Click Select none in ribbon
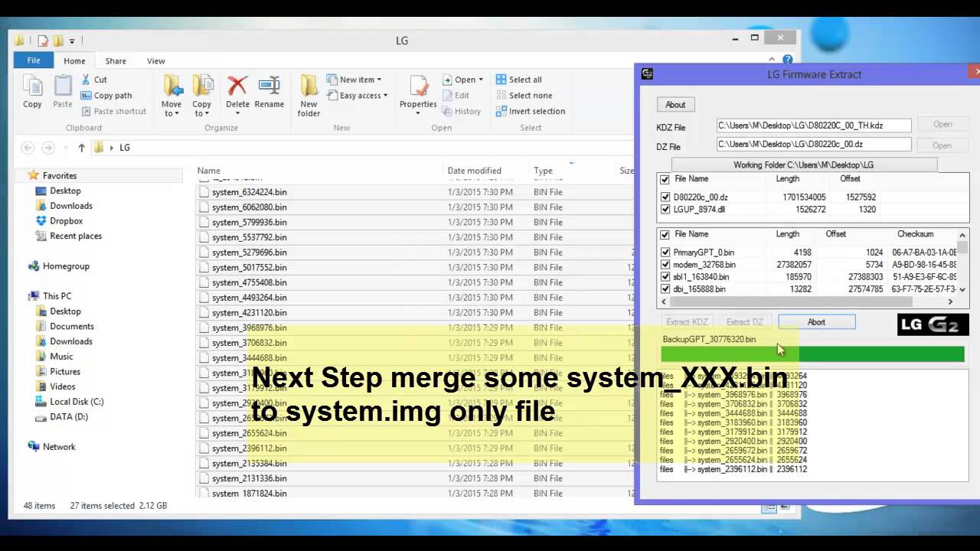 click(x=524, y=96)
